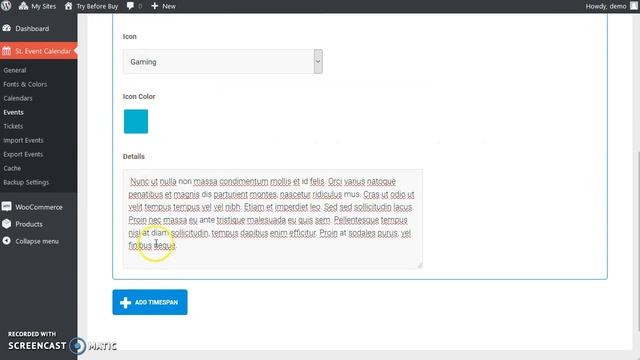Visit the Try Before Buy site
Image resolution: width=640 pixels, height=360 pixels.
pos(91,6)
